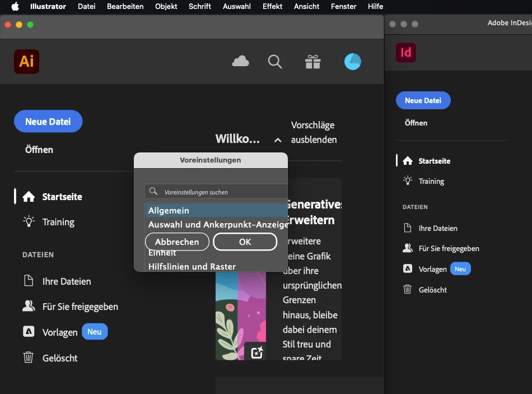Open the cloud sync status icon
The height and width of the screenshot is (394, 532).
(241, 62)
